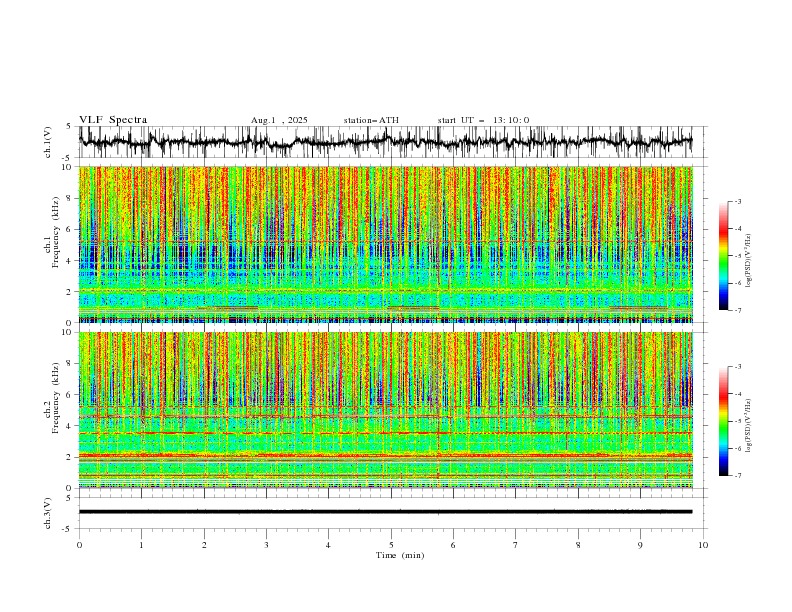Click the "-4" tick on ch.2 colorbar
The height and width of the screenshot is (612, 792).
point(737,394)
